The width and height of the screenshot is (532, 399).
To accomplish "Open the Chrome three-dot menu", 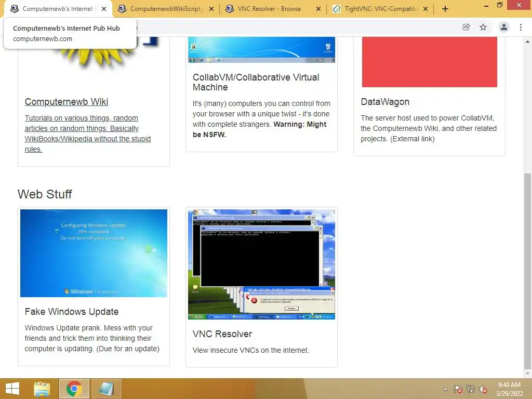I will pyautogui.click(x=521, y=27).
